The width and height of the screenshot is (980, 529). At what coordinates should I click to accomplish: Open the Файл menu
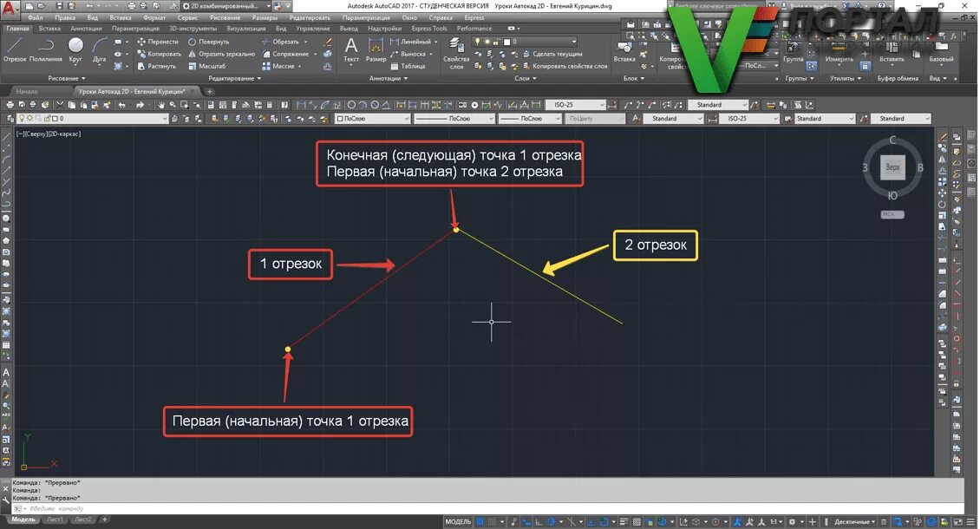(x=35, y=17)
